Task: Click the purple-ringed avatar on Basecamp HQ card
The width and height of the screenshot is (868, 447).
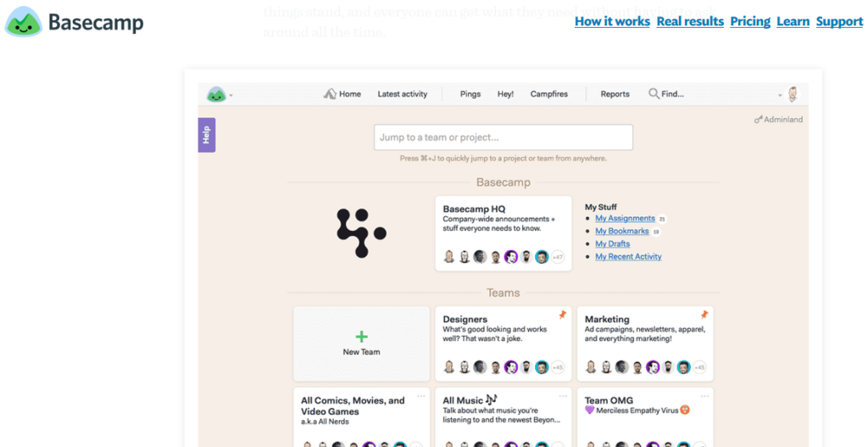Action: (x=511, y=257)
